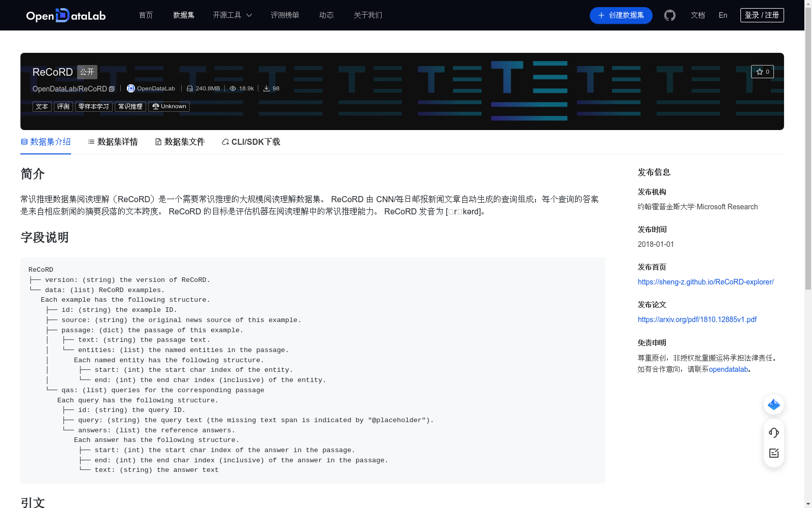
Task: Open the blue bird floating assistant icon
Action: 774,404
